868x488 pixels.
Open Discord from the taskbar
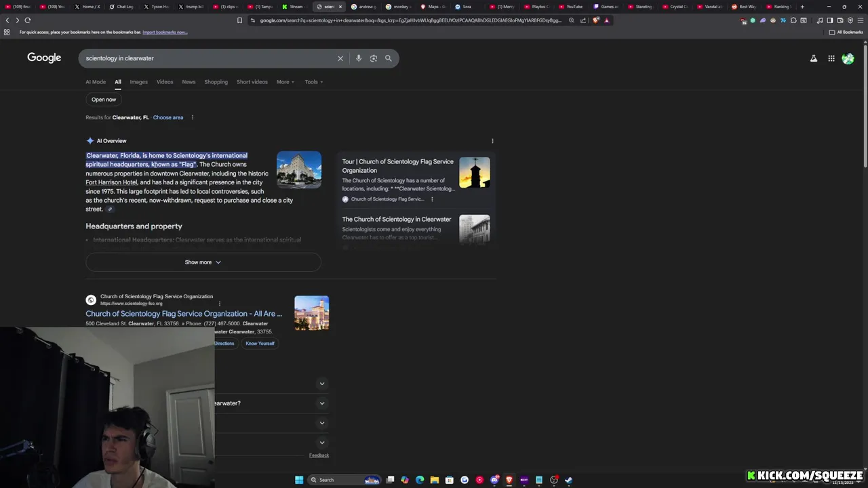(494, 480)
